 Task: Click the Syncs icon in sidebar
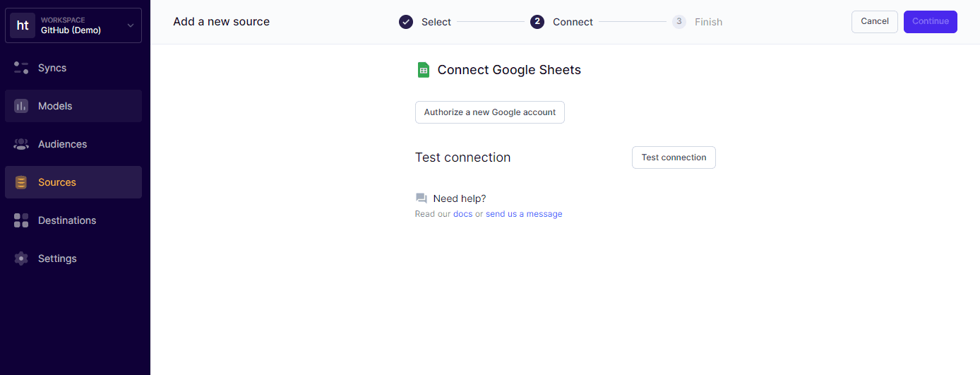(x=21, y=68)
